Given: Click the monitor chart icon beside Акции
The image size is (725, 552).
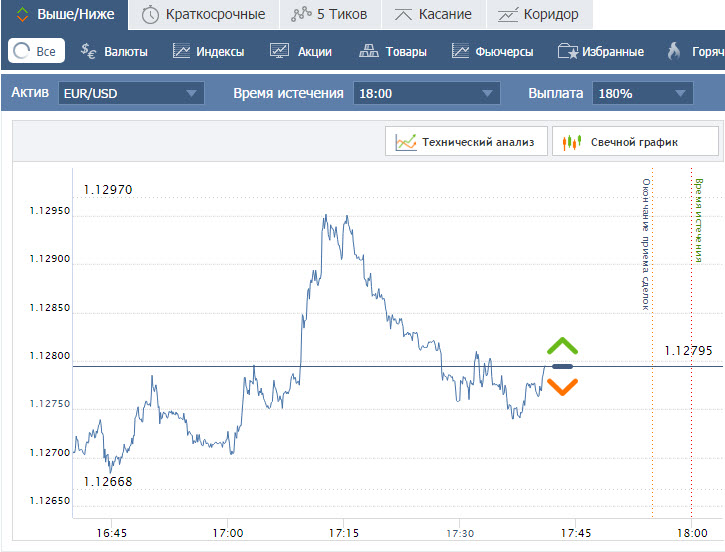Looking at the screenshot, I should coord(279,51).
